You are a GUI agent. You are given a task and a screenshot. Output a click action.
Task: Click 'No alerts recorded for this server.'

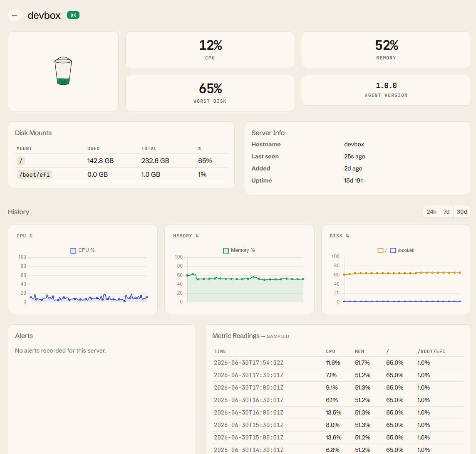60,350
